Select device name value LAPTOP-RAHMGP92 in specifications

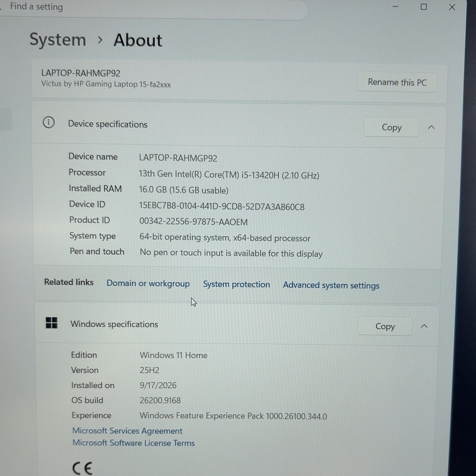[178, 158]
